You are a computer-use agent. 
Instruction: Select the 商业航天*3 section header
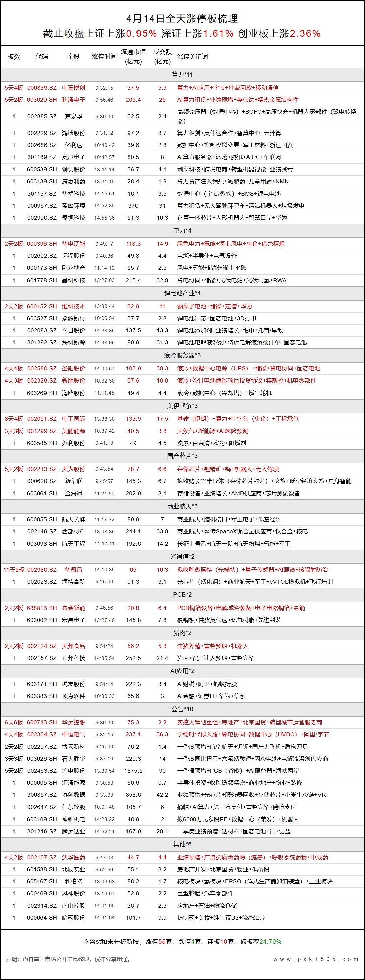[182, 506]
